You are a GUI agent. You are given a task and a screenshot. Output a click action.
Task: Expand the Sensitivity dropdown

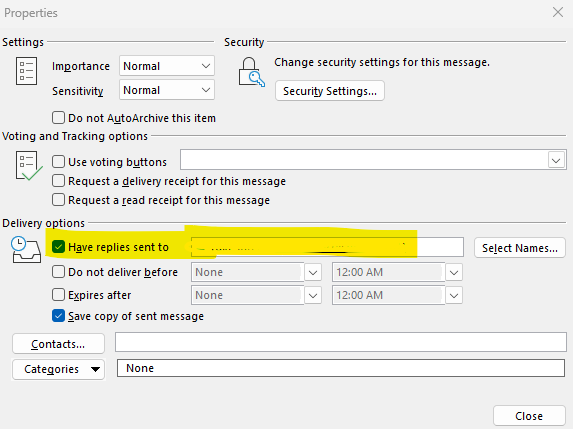click(x=167, y=90)
